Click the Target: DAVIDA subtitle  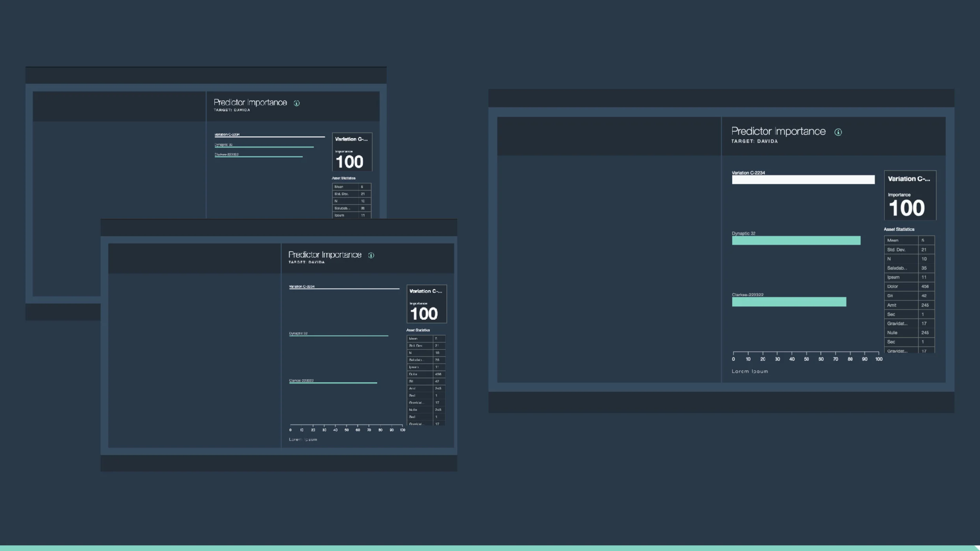(x=754, y=141)
